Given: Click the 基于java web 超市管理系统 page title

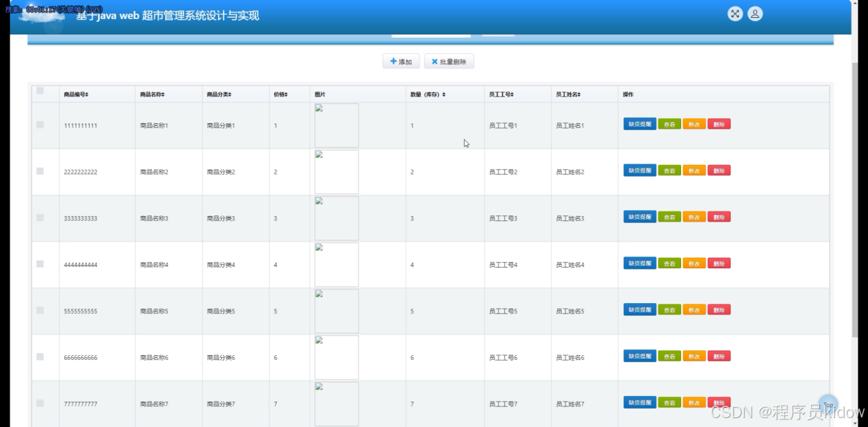Looking at the screenshot, I should [168, 16].
